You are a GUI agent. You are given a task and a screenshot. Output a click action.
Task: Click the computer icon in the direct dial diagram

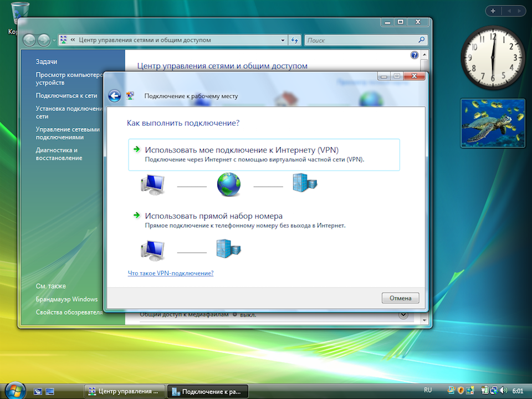point(153,250)
